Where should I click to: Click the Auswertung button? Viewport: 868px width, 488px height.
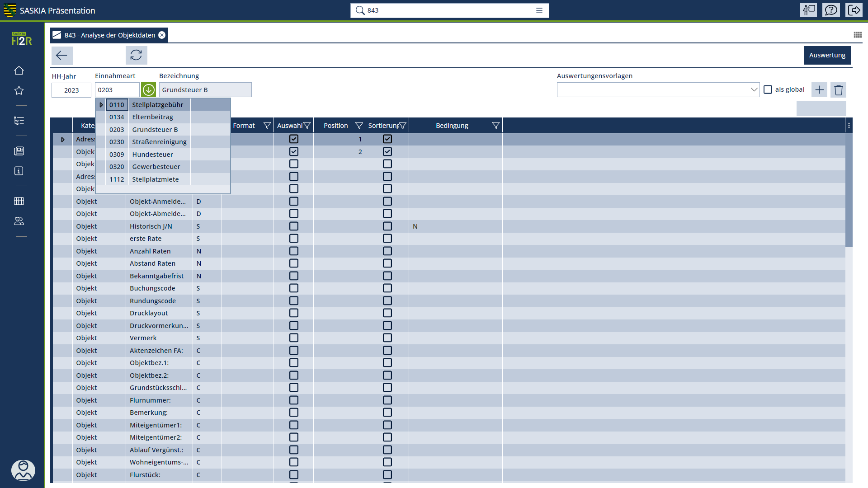pyautogui.click(x=827, y=55)
